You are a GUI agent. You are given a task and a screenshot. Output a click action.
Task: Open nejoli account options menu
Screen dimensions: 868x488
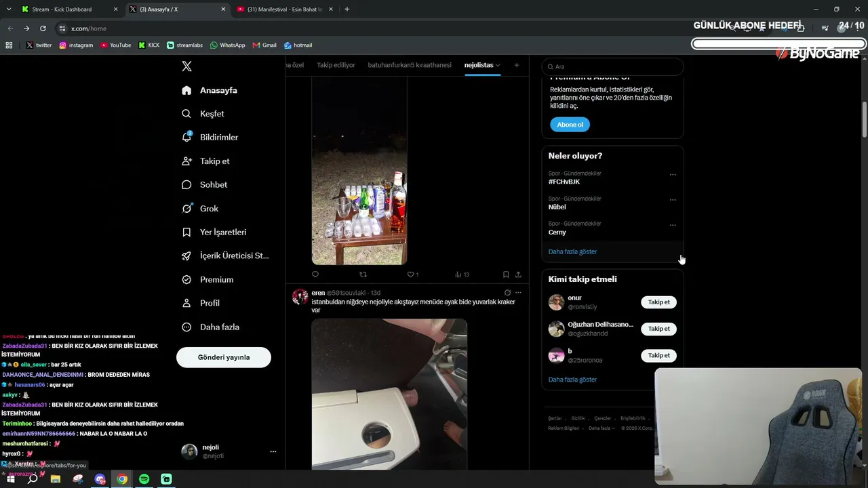(273, 451)
